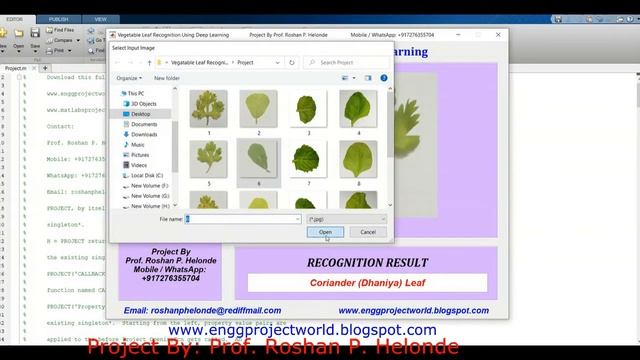Click the Search Project box
The height and width of the screenshot is (360, 640).
(346, 62)
